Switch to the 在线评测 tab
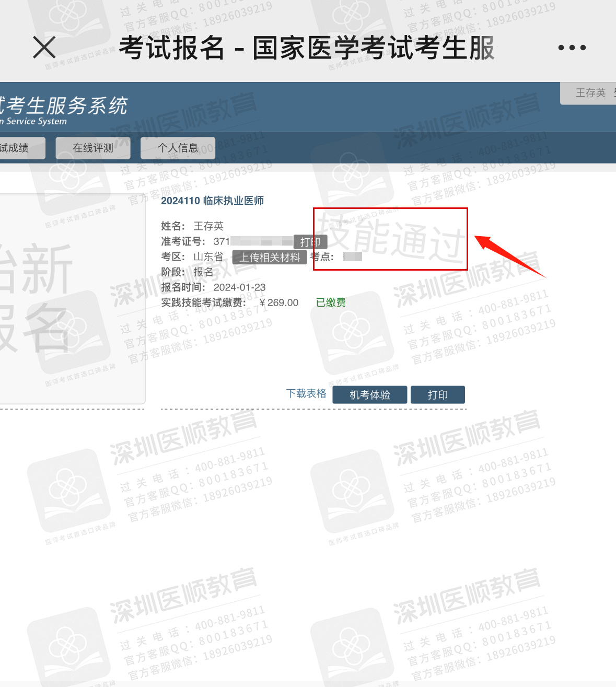Screen dimensions: 616x687 93,148
